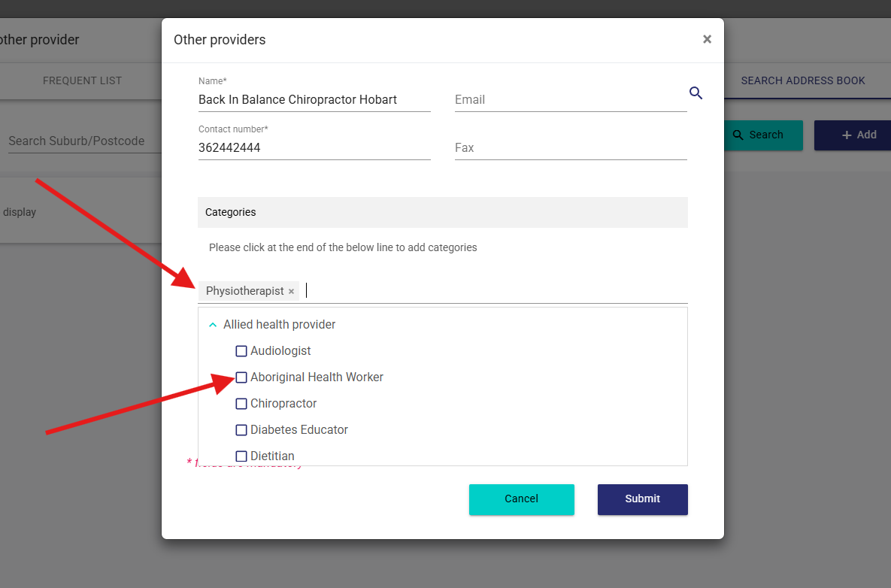Tick the Audiologist checkbox

tap(241, 351)
